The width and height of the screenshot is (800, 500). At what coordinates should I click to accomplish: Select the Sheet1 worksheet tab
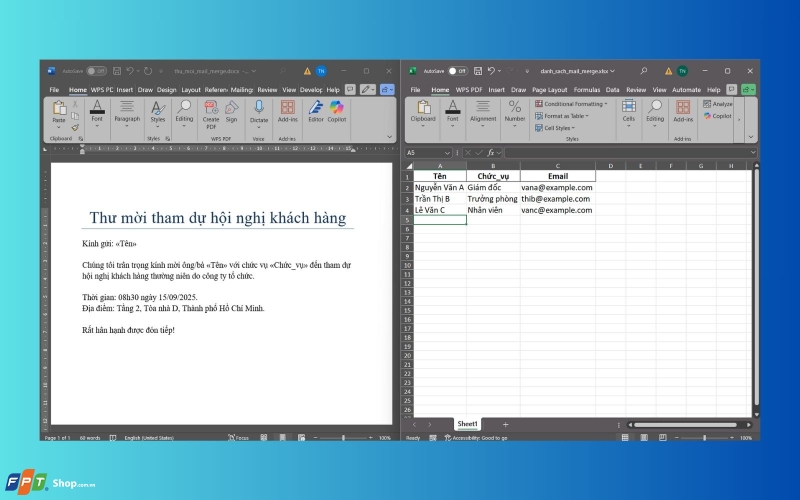pyautogui.click(x=467, y=424)
